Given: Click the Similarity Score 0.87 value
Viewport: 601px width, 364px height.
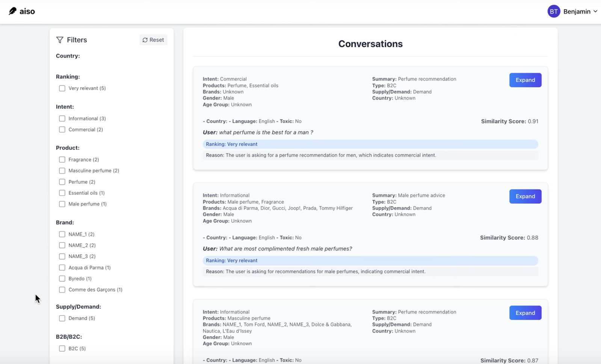Looking at the screenshot, I should click(533, 360).
